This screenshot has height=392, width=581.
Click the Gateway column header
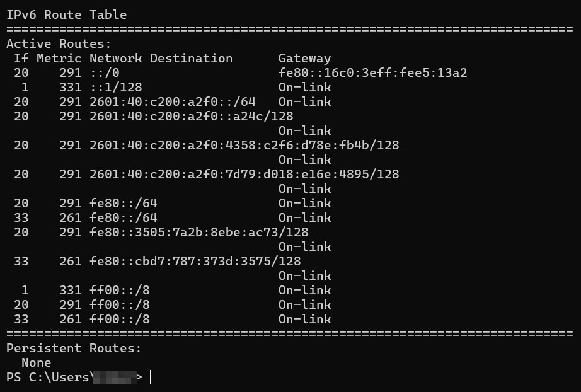(x=304, y=58)
